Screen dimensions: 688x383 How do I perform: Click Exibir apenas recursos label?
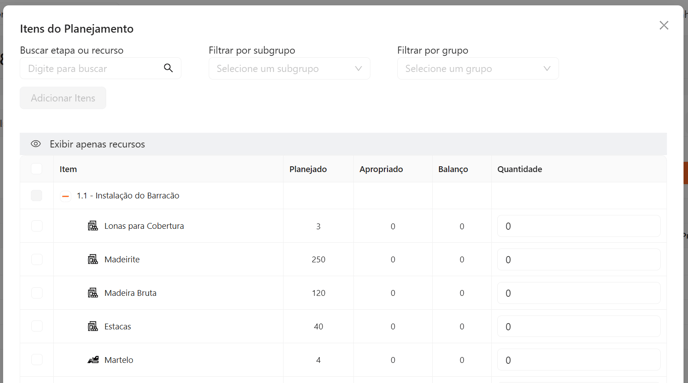97,144
